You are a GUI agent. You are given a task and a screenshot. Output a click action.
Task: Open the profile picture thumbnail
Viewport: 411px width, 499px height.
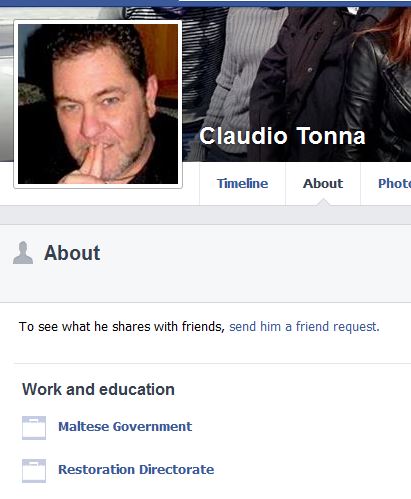point(98,104)
